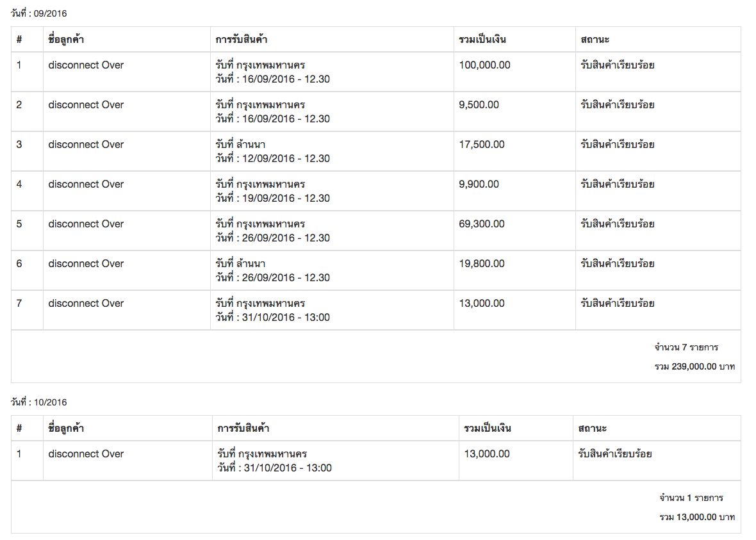Click "รวมเป็นเงิน" column header in 10/2016 table
The image size is (756, 540).
click(x=488, y=429)
